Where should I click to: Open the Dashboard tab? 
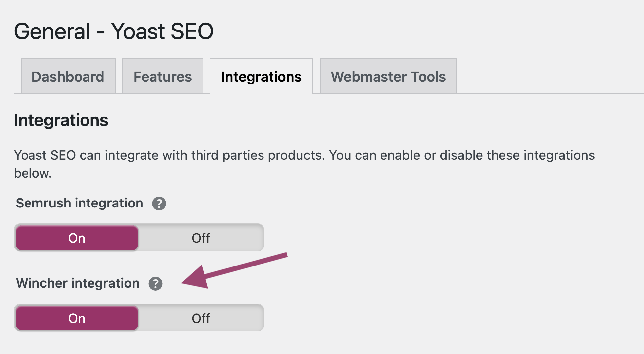68,76
